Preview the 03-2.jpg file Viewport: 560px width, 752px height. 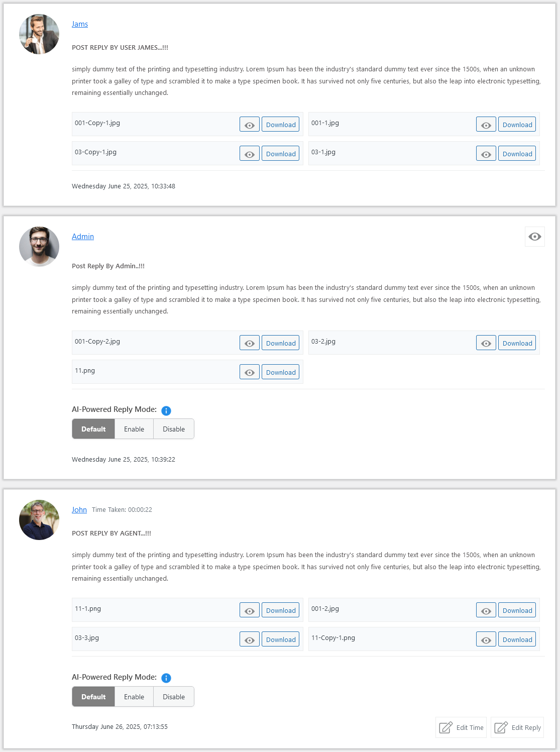point(486,343)
